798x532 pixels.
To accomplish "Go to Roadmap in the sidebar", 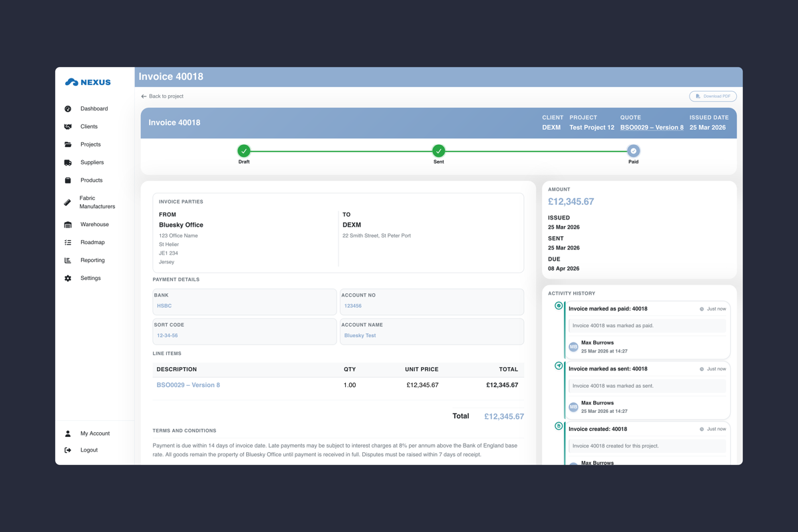I will pos(92,243).
